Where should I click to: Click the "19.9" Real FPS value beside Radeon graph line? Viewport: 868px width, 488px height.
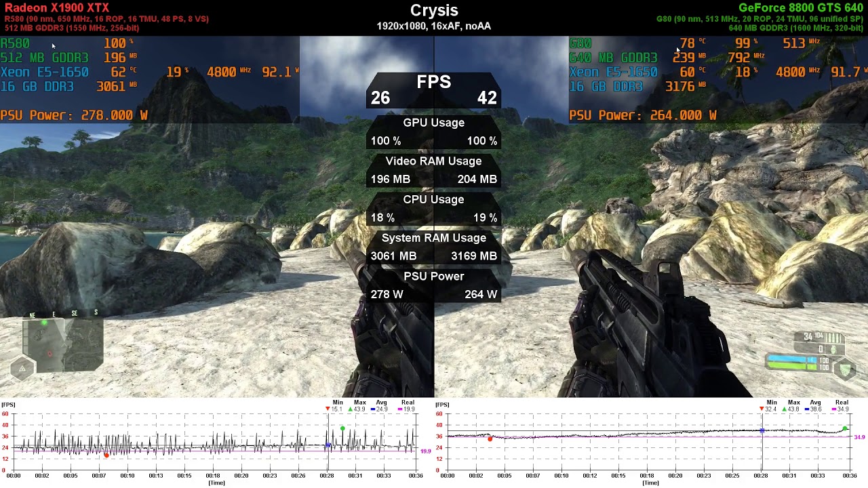pyautogui.click(x=426, y=451)
